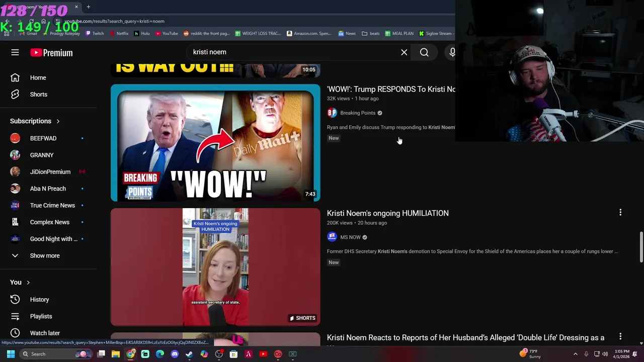Image resolution: width=644 pixels, height=362 pixels.
Task: Click the page vertical scrollbar thumb
Action: coord(641,247)
